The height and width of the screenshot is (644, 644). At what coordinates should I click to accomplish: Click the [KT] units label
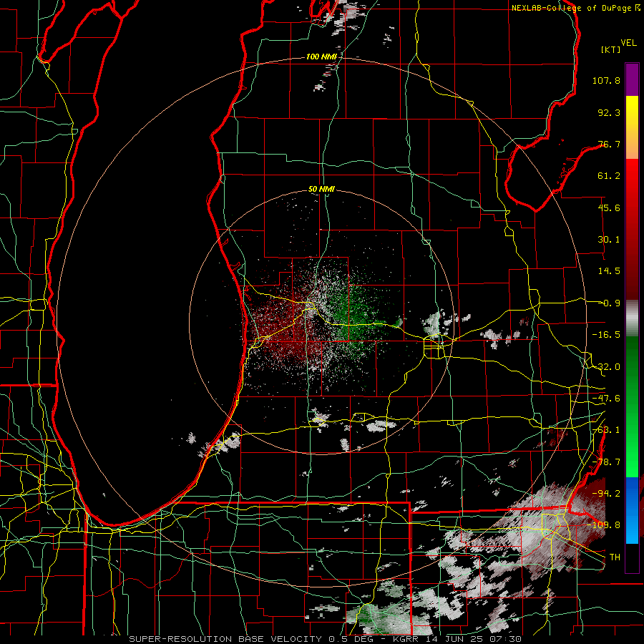click(x=610, y=49)
